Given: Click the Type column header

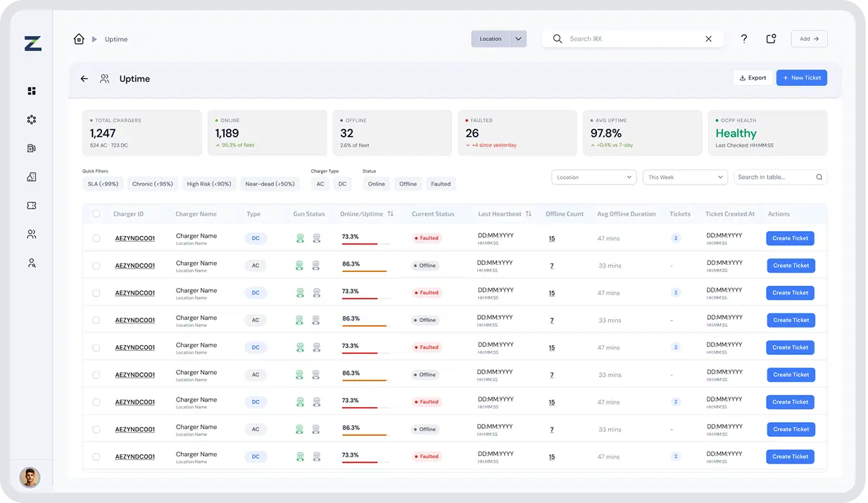Looking at the screenshot, I should (253, 214).
